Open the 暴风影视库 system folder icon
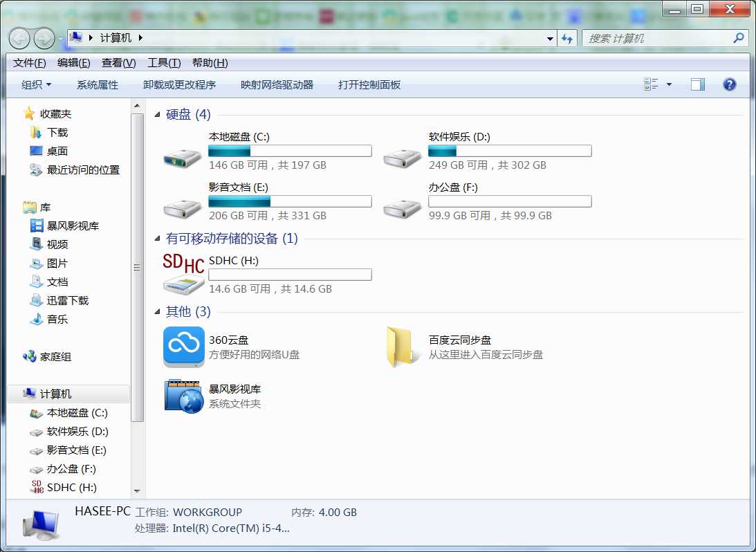Viewport: 756px width, 552px height. (184, 396)
